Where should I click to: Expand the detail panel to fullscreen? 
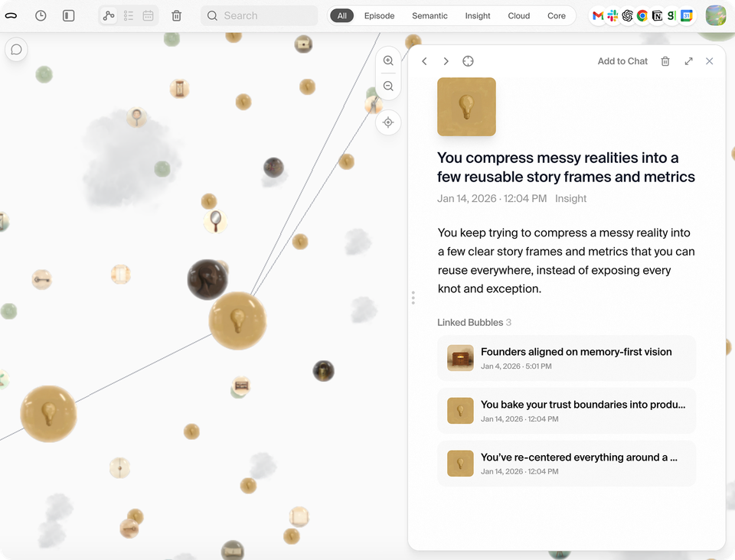tap(688, 61)
